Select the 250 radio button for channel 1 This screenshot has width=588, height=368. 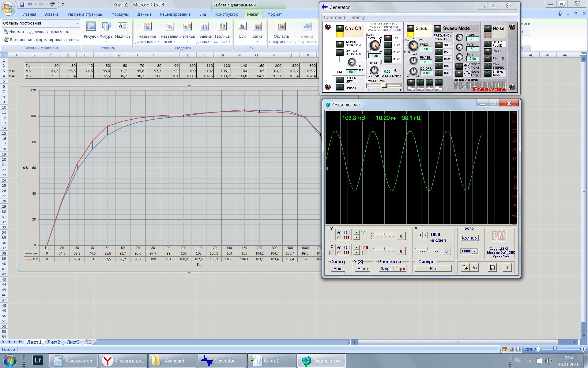(339, 237)
